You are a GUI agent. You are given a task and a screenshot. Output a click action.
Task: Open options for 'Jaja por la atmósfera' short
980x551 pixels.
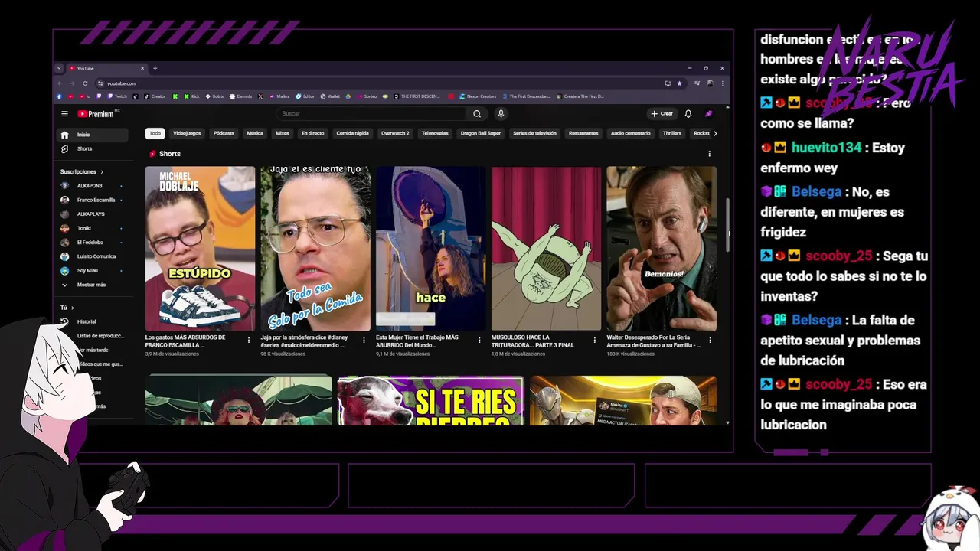point(364,340)
